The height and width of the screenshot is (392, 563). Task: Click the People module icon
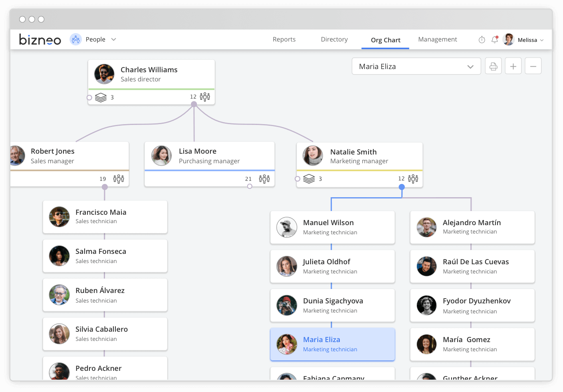click(75, 39)
